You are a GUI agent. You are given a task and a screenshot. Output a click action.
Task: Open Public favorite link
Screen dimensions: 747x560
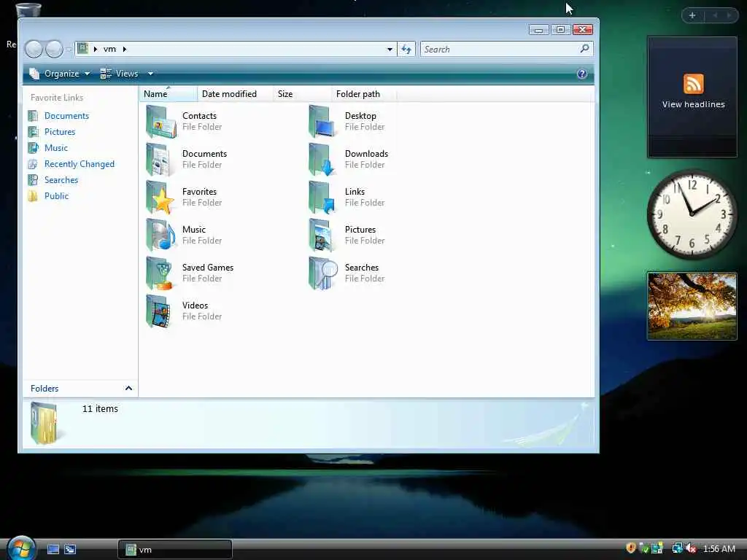point(56,196)
